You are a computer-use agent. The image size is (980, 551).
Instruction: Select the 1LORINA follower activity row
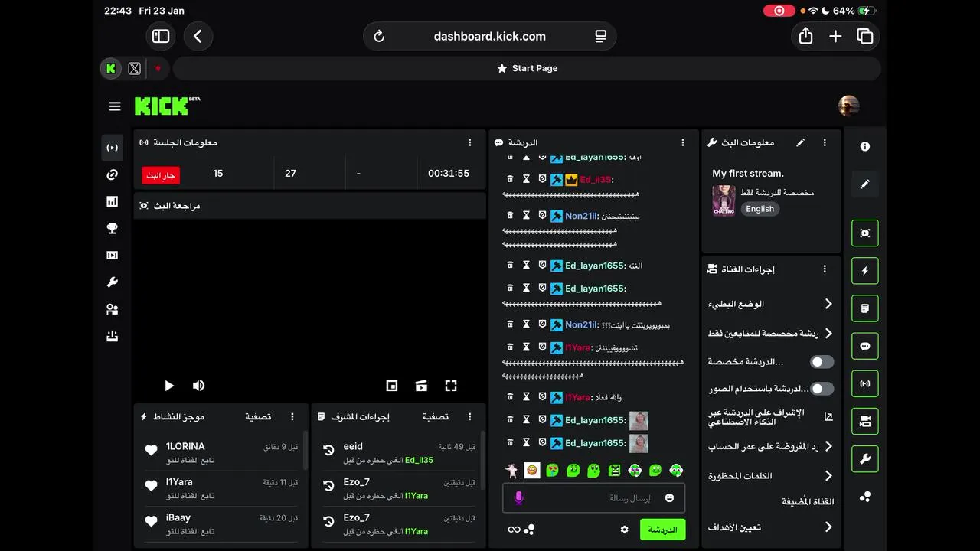(x=221, y=453)
